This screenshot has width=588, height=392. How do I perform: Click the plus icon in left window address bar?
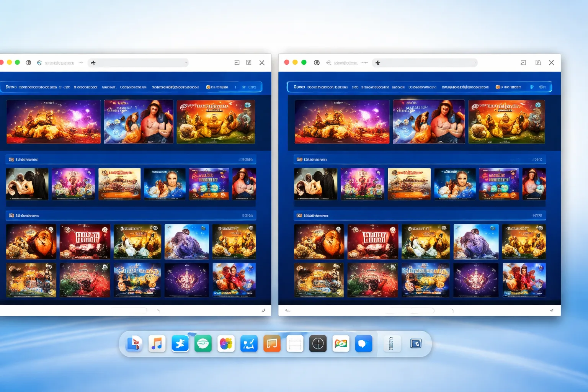[93, 63]
